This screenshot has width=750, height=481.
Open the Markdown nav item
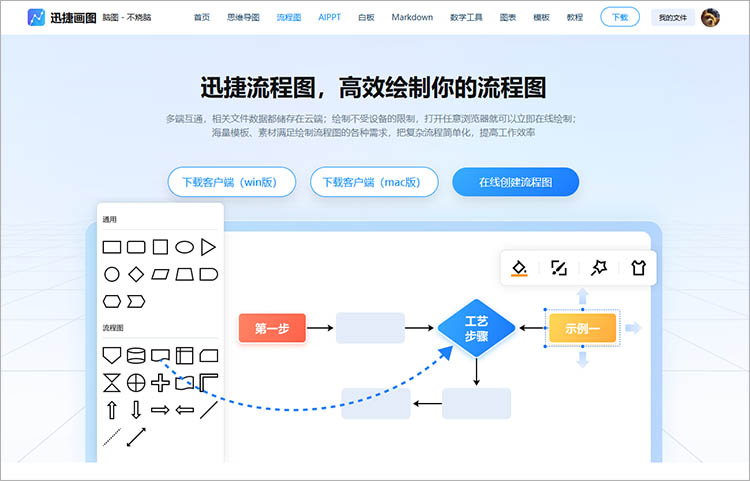coord(412,17)
